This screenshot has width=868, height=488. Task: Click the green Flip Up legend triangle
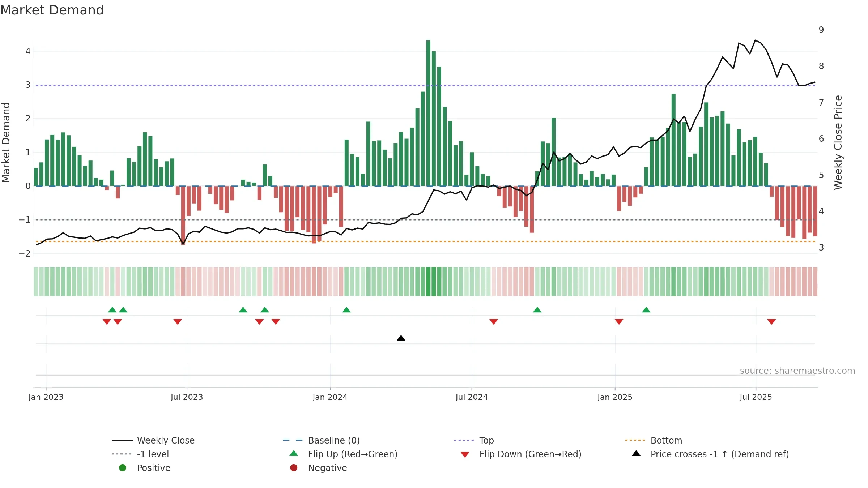coord(294,453)
